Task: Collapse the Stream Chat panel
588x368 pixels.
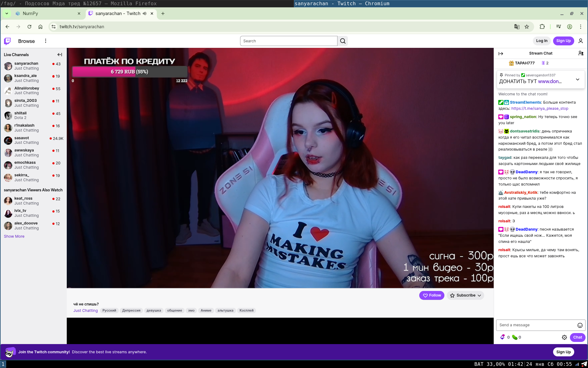Action: click(x=501, y=54)
